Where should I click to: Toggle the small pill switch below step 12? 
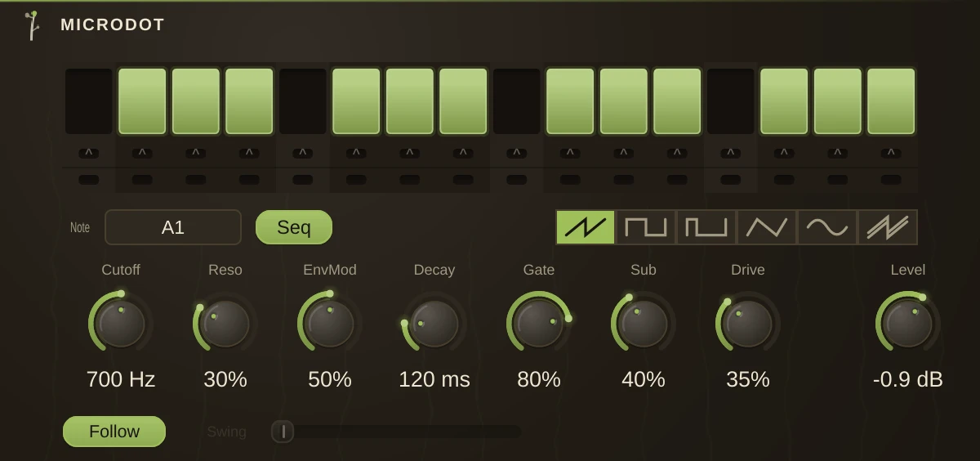point(677,180)
